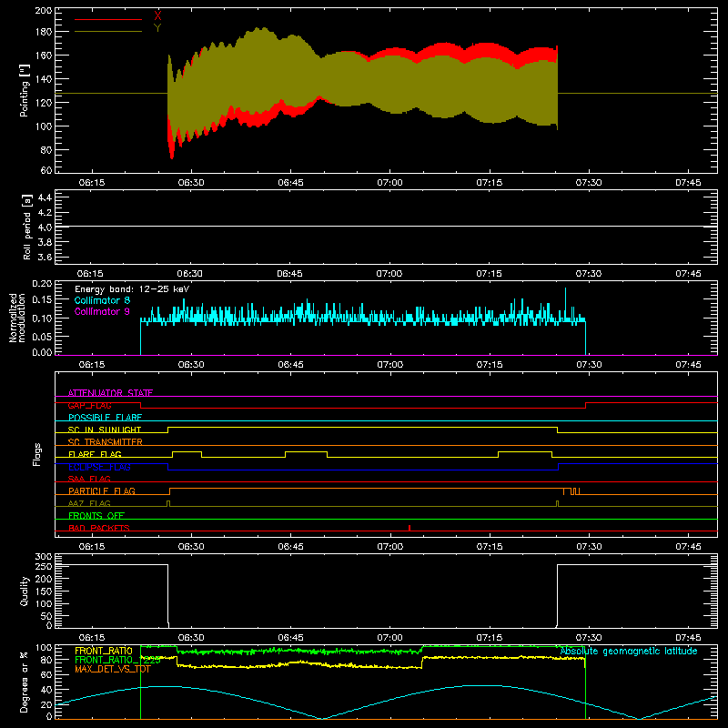The width and height of the screenshot is (728, 728).
Task: Click the SAA_FLAG label
Action: (x=89, y=479)
